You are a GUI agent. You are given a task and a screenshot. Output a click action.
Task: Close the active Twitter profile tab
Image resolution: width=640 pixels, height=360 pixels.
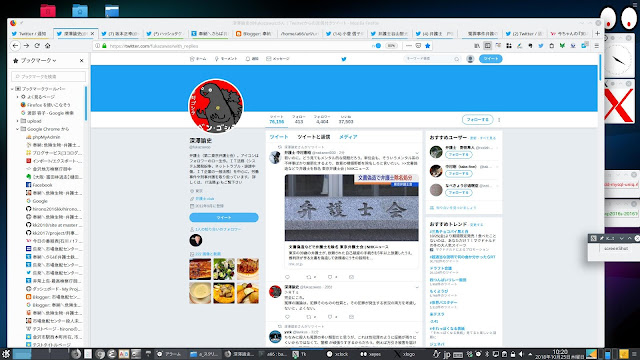[x=92, y=33]
